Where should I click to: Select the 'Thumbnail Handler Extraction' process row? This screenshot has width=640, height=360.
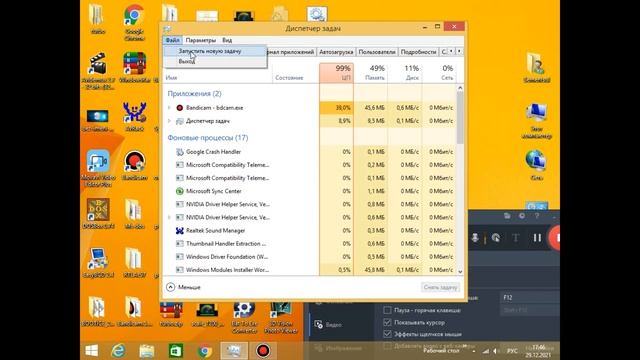[309, 244]
